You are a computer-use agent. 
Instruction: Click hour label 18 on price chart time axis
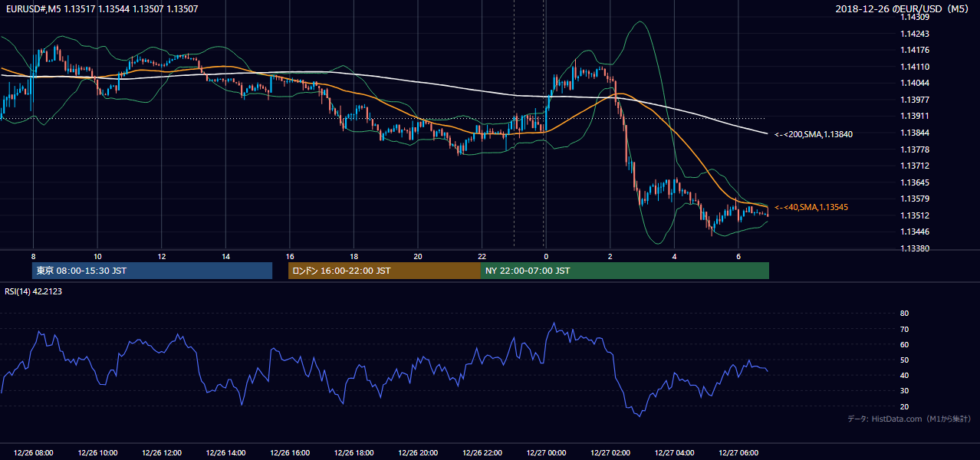click(x=354, y=256)
